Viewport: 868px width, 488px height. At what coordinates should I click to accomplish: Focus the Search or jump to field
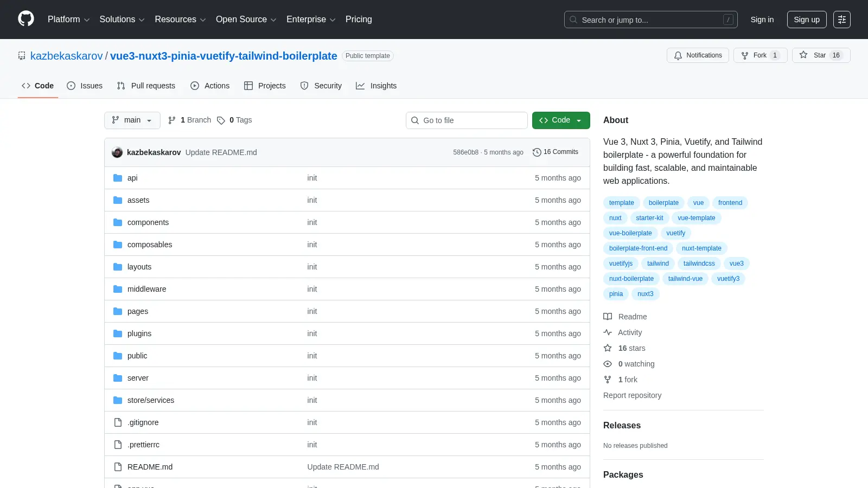coord(651,20)
